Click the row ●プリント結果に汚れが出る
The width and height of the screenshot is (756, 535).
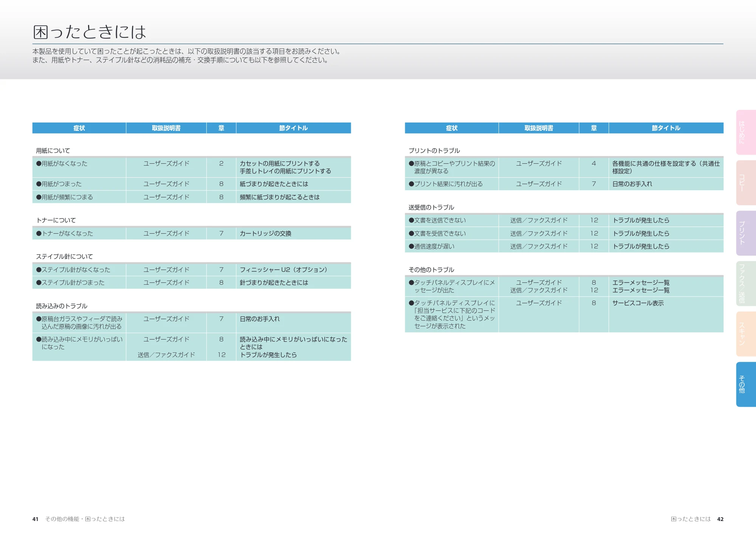564,184
